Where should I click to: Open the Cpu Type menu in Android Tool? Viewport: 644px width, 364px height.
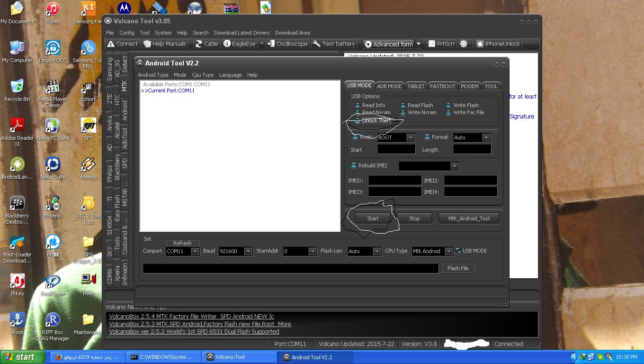(x=203, y=75)
